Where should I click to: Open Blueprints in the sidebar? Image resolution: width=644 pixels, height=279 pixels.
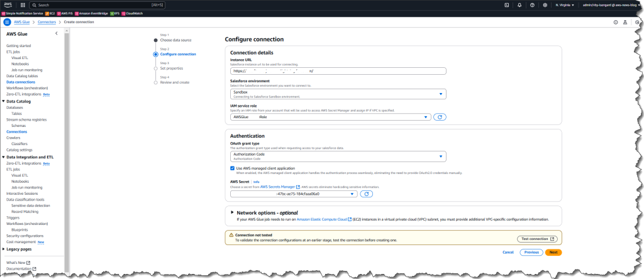(19, 230)
